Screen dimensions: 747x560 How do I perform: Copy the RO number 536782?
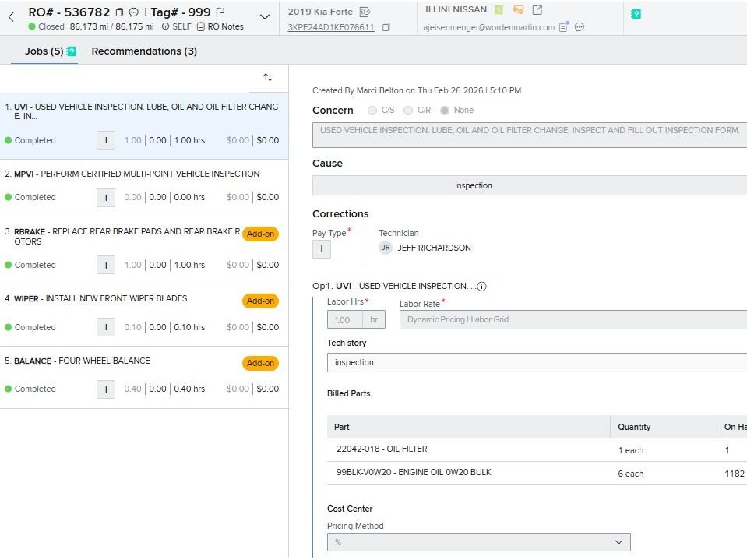pos(119,12)
